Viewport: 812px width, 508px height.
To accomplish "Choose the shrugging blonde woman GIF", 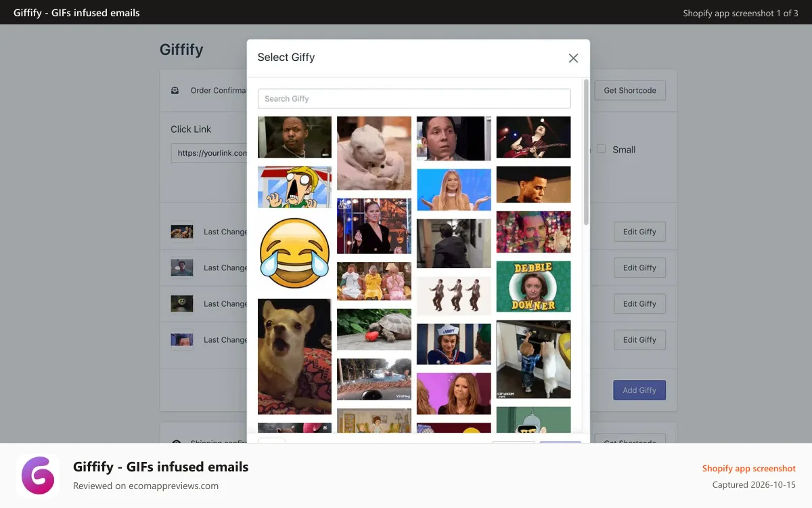I will click(x=454, y=190).
